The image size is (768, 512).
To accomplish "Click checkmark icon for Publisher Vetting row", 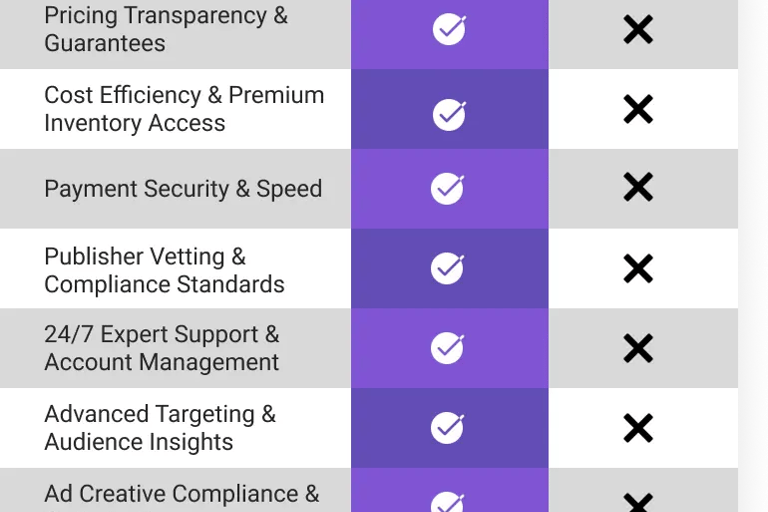I will pos(448,268).
